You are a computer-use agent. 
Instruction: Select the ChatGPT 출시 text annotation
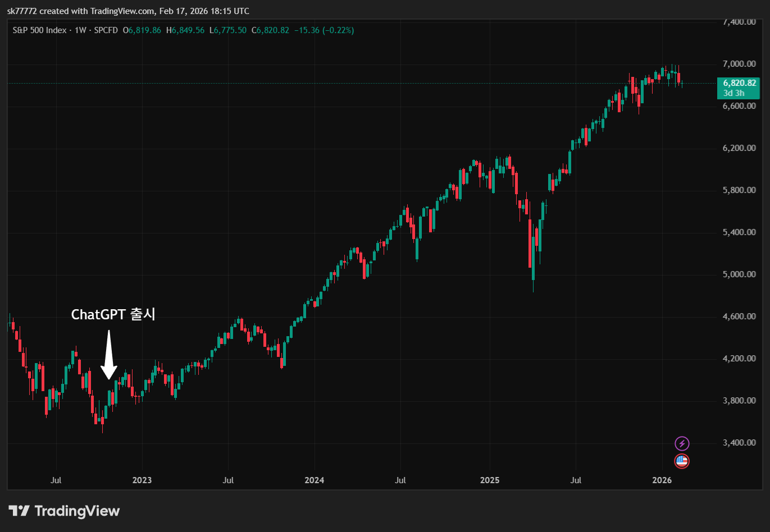tap(113, 315)
